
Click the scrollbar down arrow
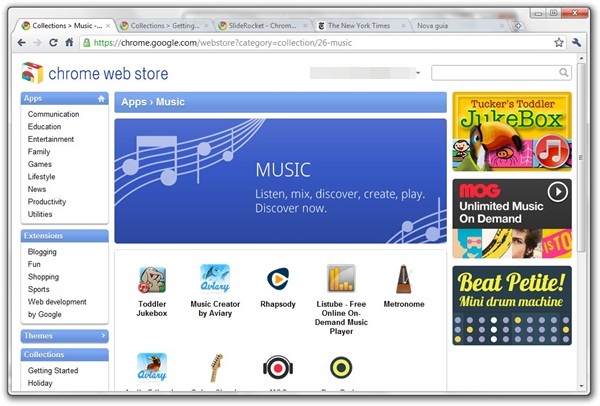click(581, 386)
